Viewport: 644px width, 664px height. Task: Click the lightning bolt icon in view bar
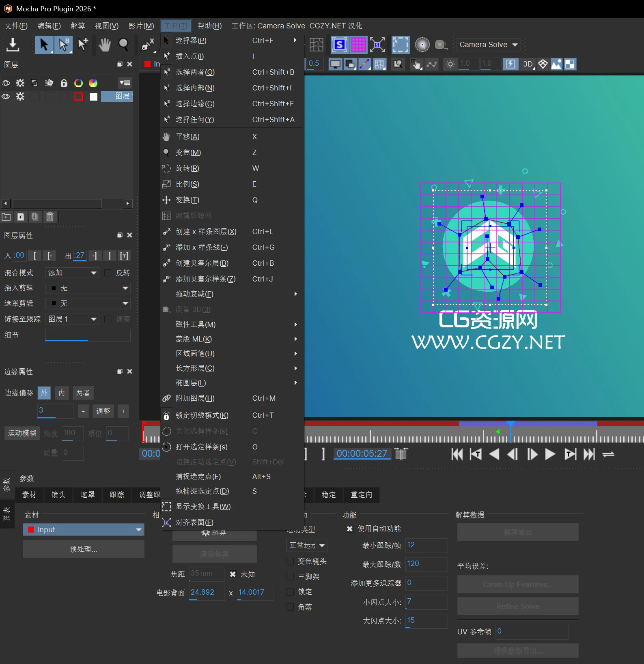(x=511, y=64)
